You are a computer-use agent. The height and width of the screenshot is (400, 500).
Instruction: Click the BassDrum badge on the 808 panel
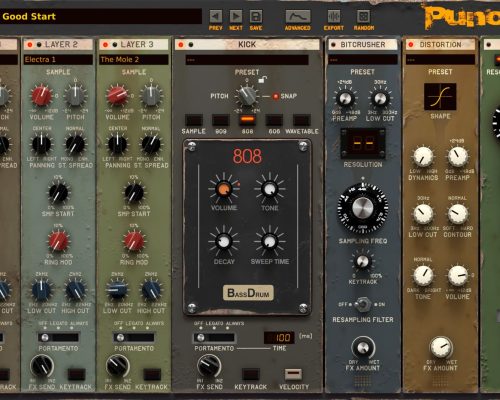tap(248, 293)
